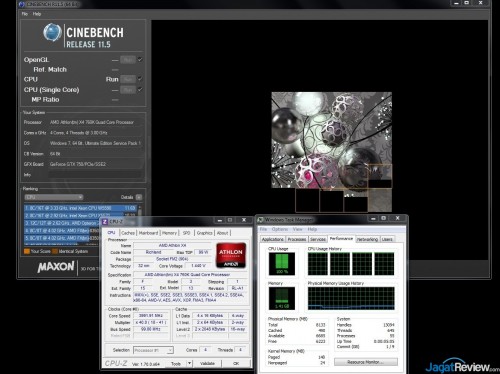
Task: Switch to the Memory tab in CPU-Z
Action: [169, 233]
